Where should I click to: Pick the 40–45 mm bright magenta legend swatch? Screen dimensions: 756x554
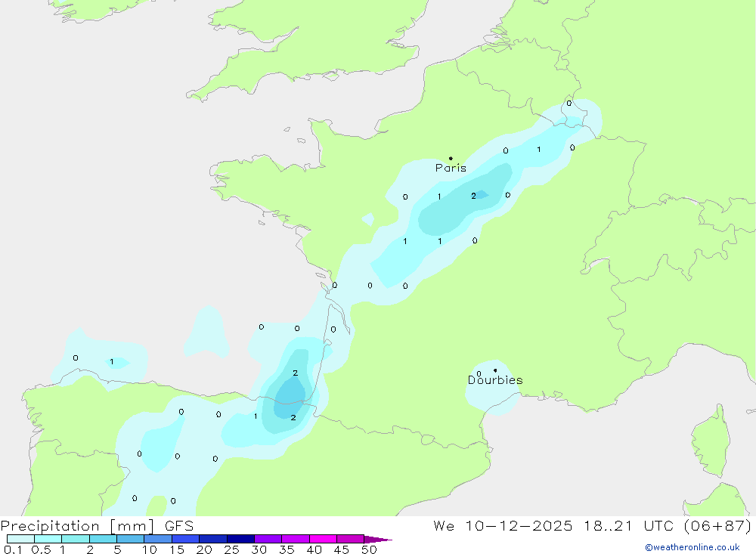[323, 539]
